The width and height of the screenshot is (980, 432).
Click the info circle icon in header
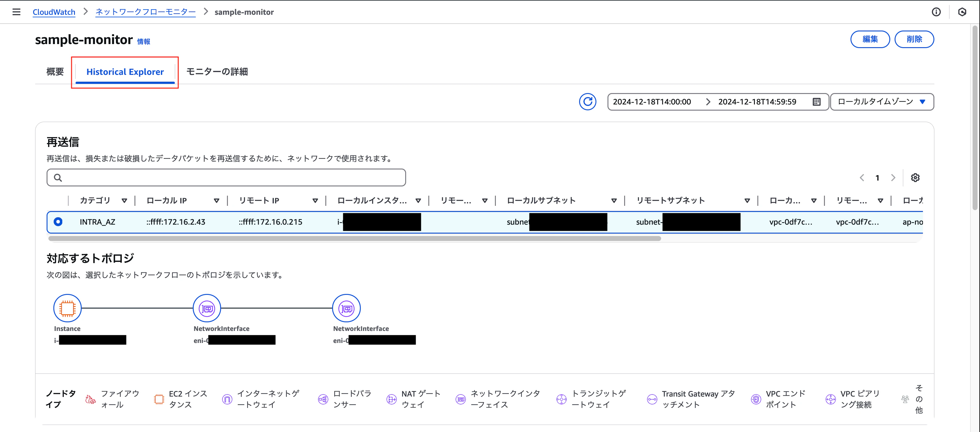click(936, 12)
